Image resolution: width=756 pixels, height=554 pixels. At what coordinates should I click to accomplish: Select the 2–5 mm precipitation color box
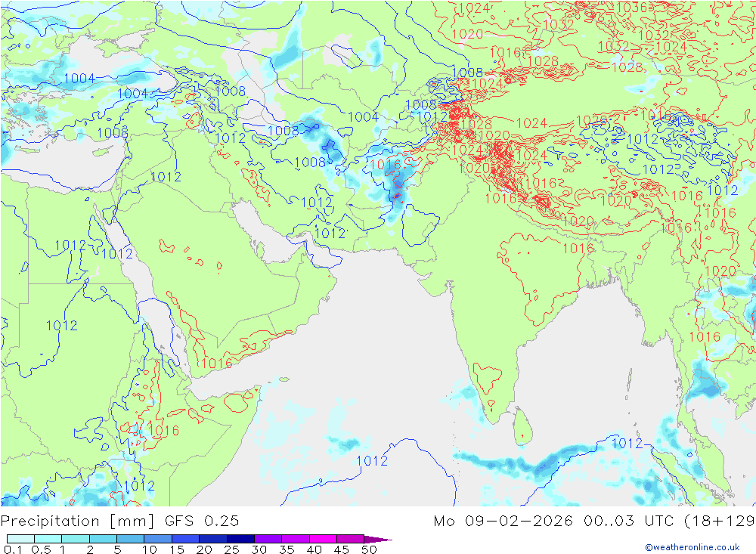(103, 539)
